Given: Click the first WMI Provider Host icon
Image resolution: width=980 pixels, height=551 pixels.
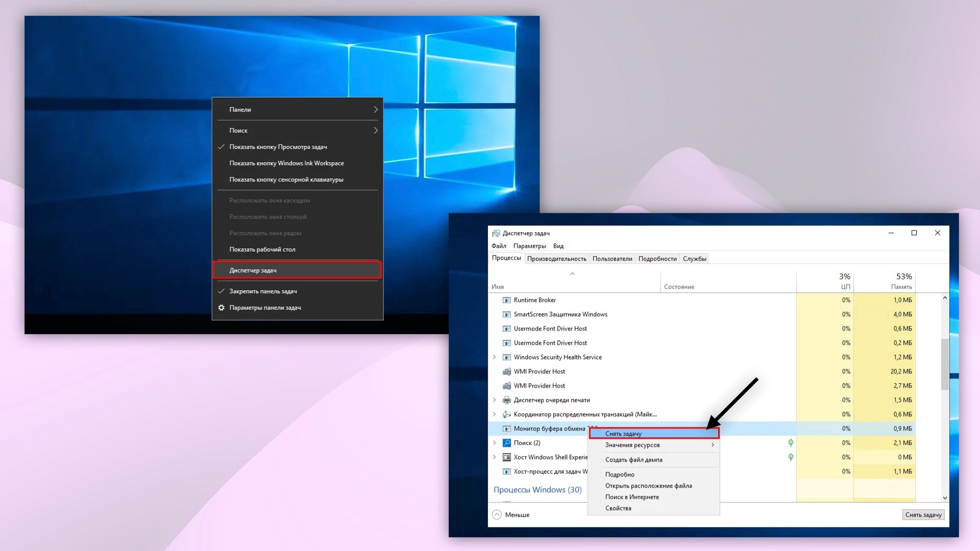Looking at the screenshot, I should (506, 371).
